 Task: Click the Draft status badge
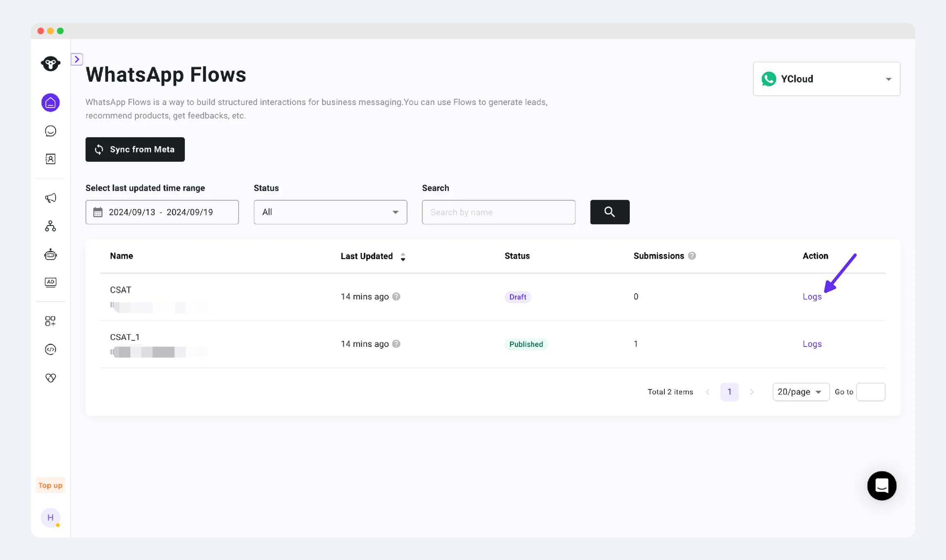pyautogui.click(x=517, y=297)
